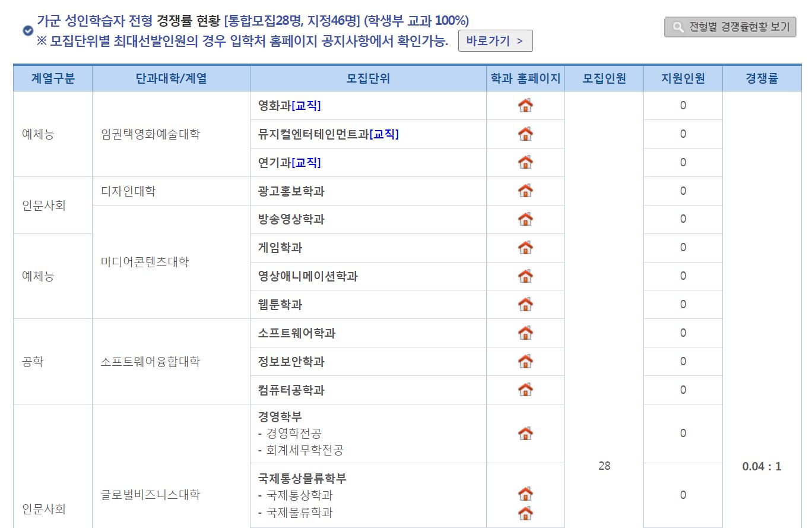Open the 방송영상학과 homepage icon
This screenshot has height=528, width=812.
525,219
